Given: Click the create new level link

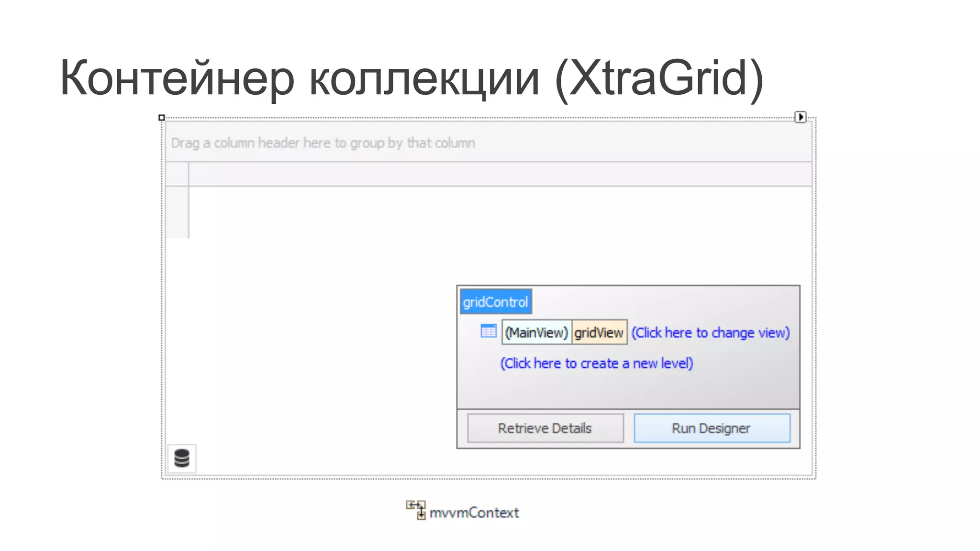Looking at the screenshot, I should point(597,363).
